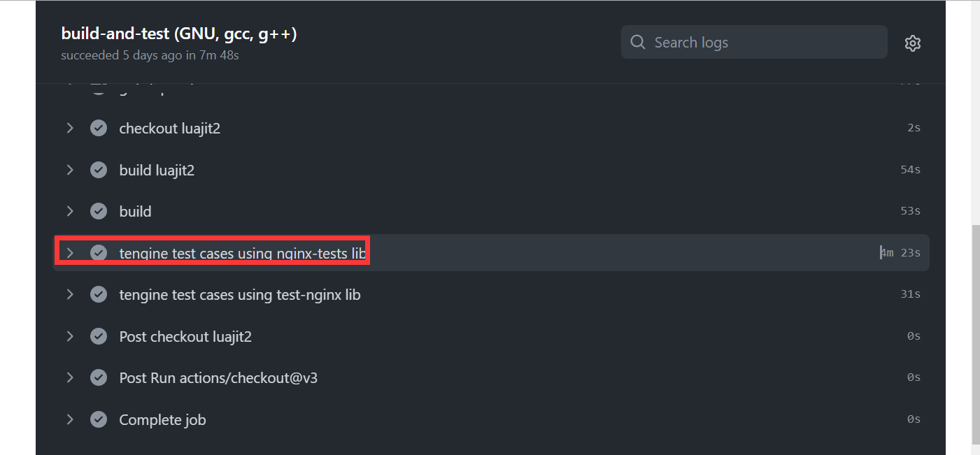Expand the checkout luajit2 step
980x455 pixels.
coord(70,128)
